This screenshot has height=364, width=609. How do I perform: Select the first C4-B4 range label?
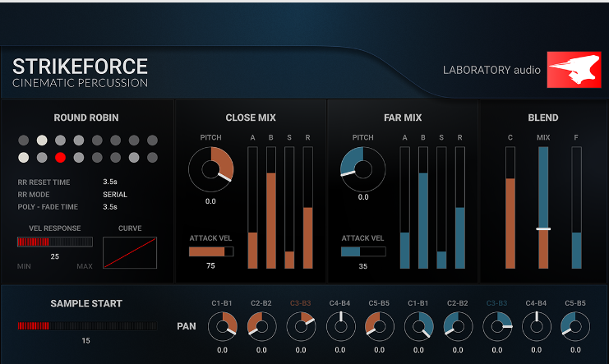coord(340,303)
